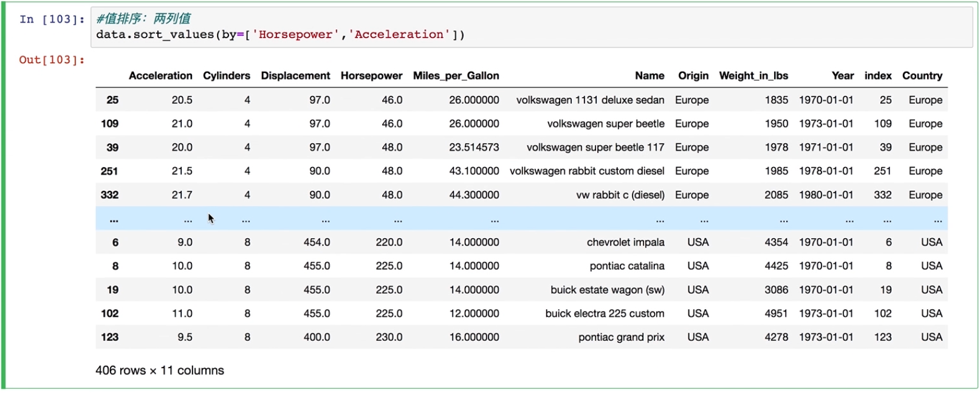
Task: Click Year value 1971-01-01
Action: (826, 147)
